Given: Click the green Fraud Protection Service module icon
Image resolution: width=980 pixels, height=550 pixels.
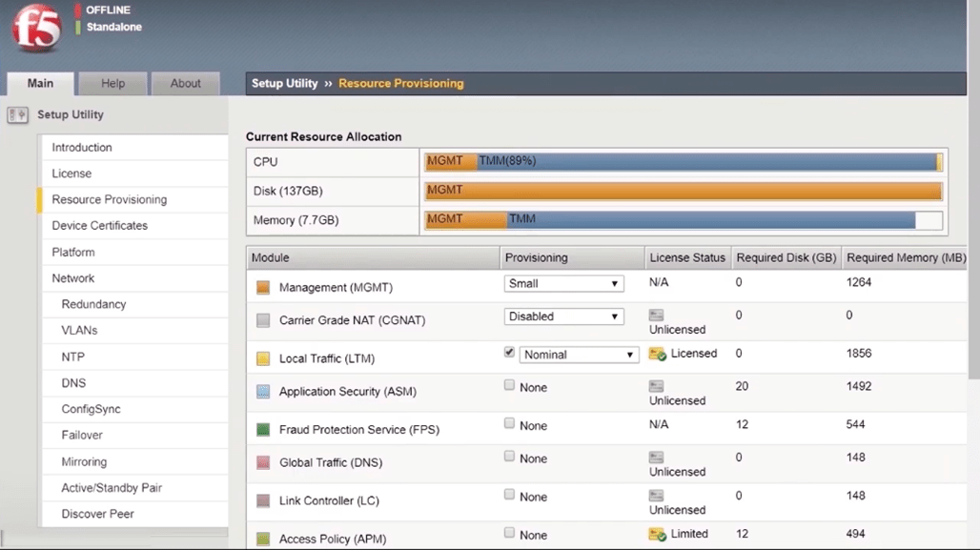Looking at the screenshot, I should tap(261, 429).
